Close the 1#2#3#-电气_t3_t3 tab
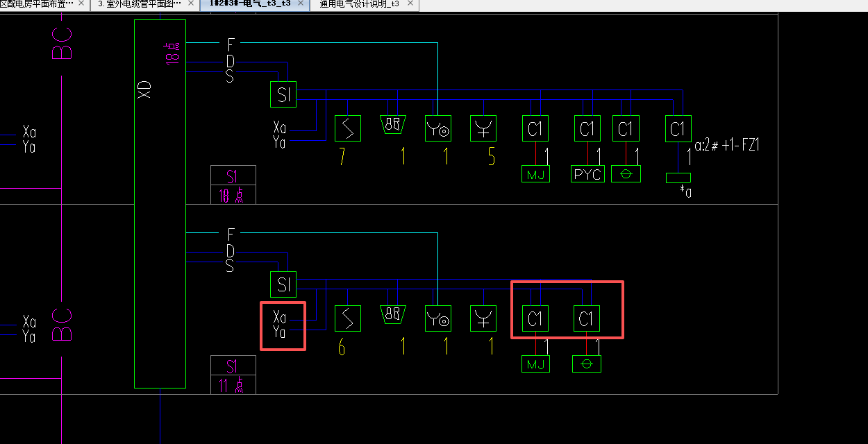This screenshot has width=868, height=444. point(301,4)
